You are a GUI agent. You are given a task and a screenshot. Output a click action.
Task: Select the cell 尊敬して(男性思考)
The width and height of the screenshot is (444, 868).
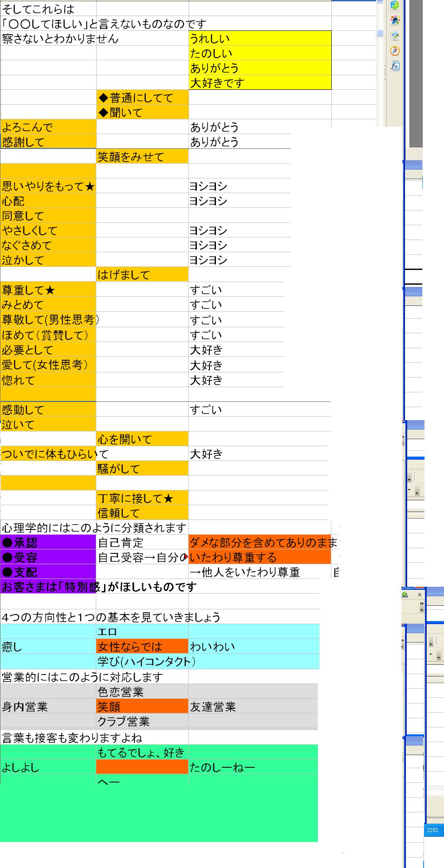click(48, 319)
